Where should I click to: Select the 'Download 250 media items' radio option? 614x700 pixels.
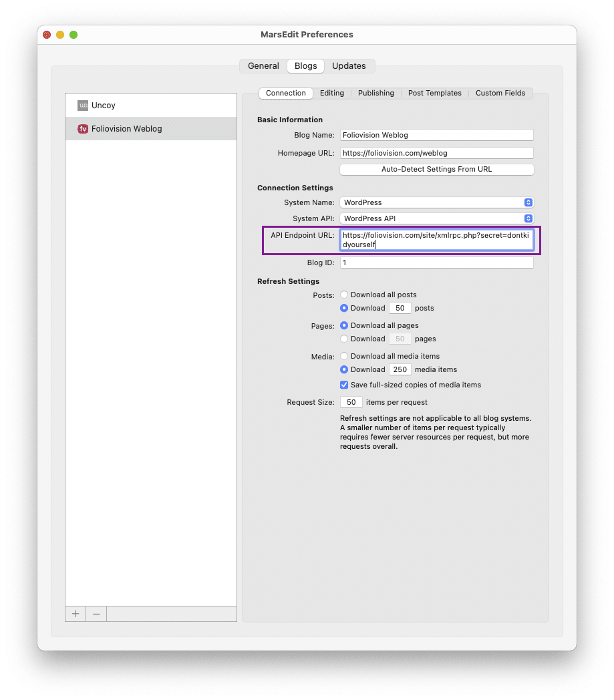(344, 369)
